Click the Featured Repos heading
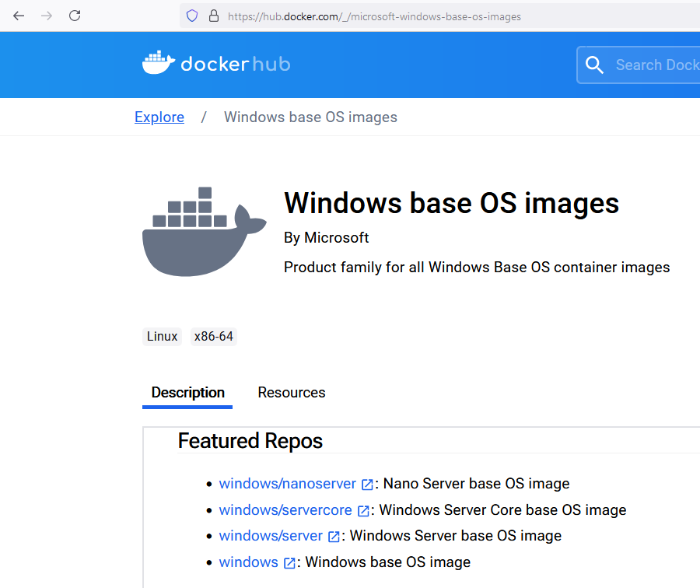This screenshot has width=700, height=588. [250, 441]
